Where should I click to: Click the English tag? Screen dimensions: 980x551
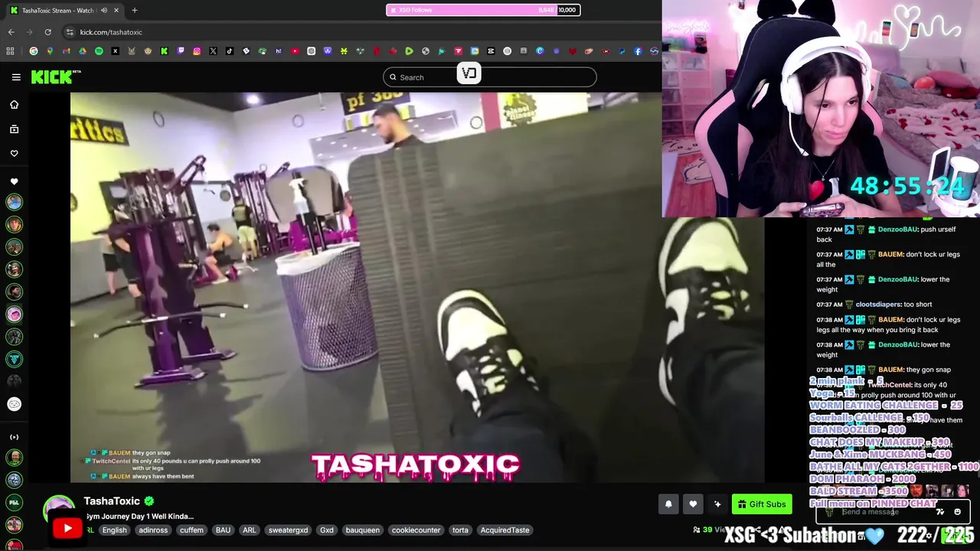[114, 530]
